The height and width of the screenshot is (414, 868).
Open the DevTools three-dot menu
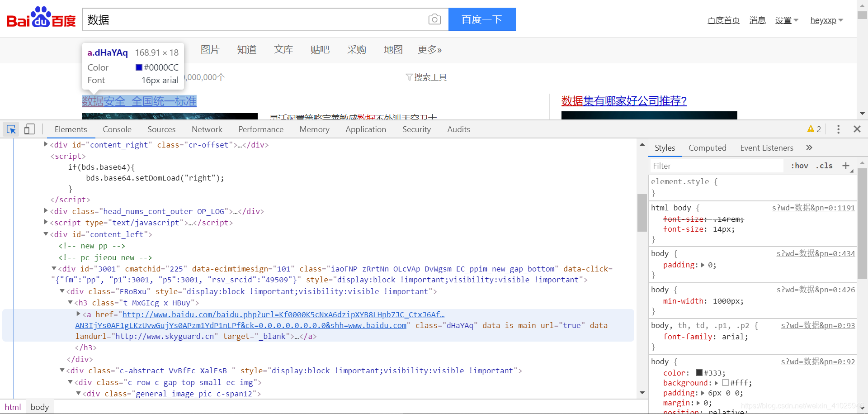(x=838, y=129)
